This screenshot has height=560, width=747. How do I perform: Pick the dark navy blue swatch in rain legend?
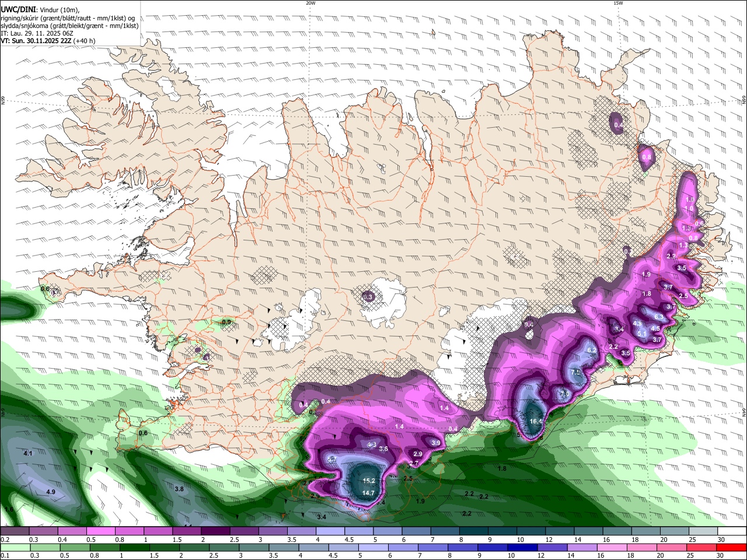(x=521, y=547)
